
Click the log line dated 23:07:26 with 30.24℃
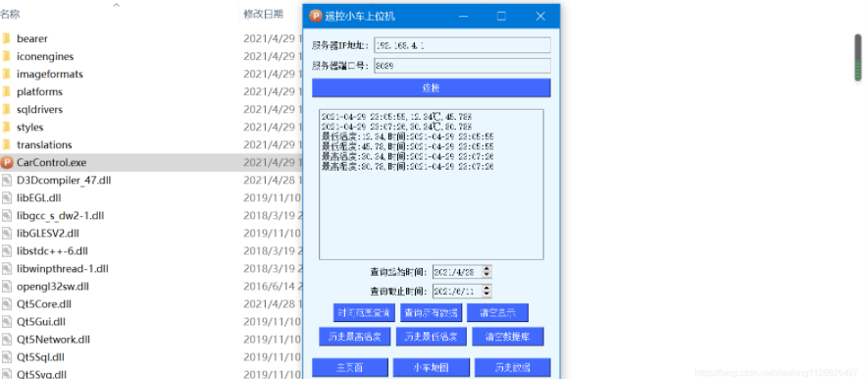396,127
